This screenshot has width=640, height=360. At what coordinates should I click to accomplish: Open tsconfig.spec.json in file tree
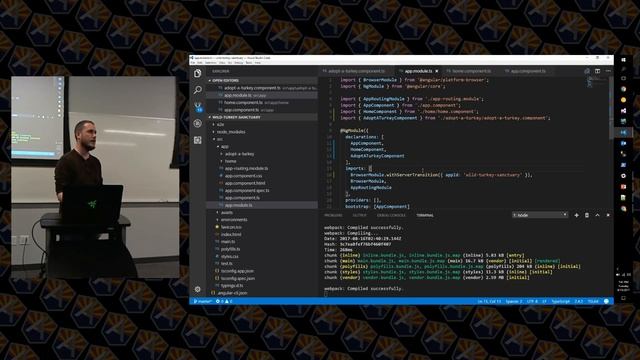point(238,278)
